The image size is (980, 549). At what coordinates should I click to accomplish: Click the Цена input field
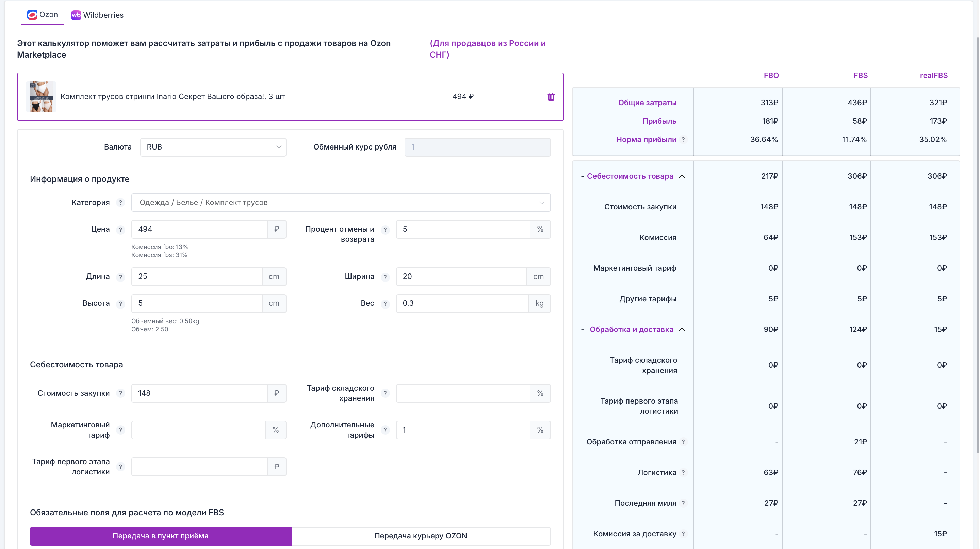[200, 229]
